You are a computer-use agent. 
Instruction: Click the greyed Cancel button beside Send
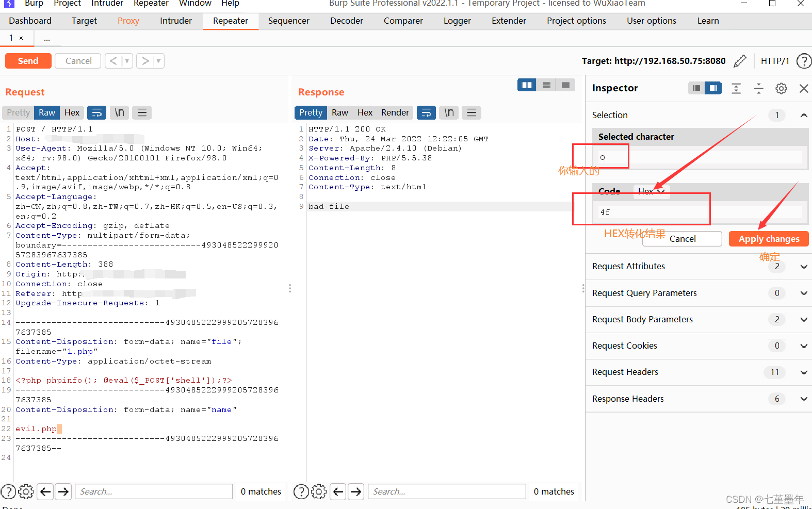(78, 61)
